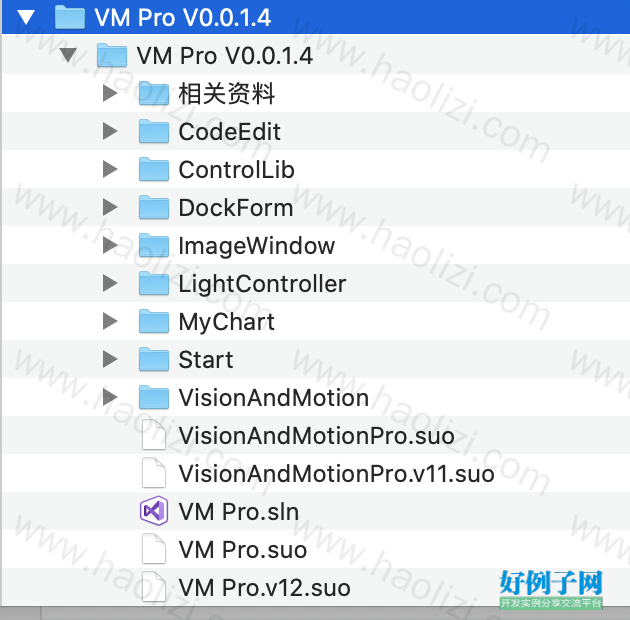Expand the VisionAndMotion folder arrow

pos(110,397)
